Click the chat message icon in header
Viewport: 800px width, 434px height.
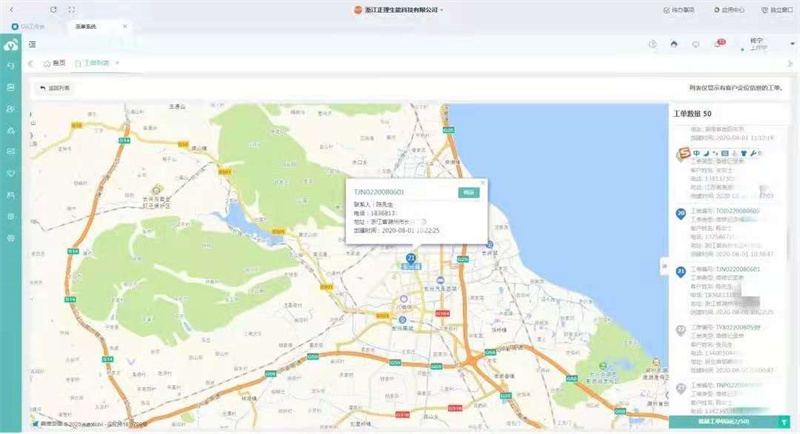point(696,44)
